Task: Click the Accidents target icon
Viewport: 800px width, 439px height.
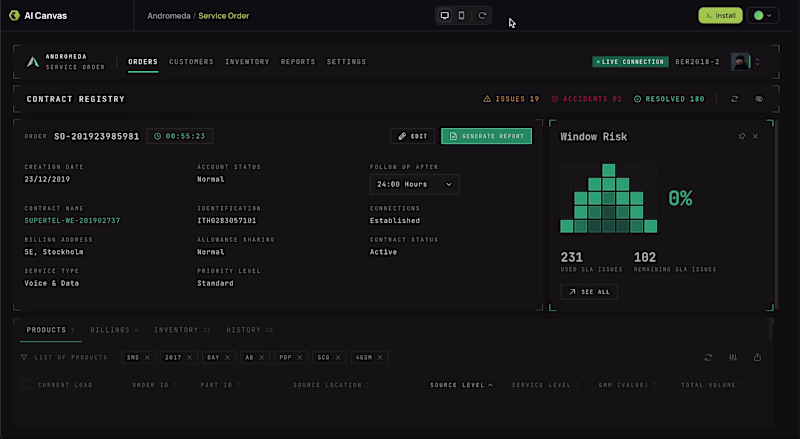Action: (555, 99)
